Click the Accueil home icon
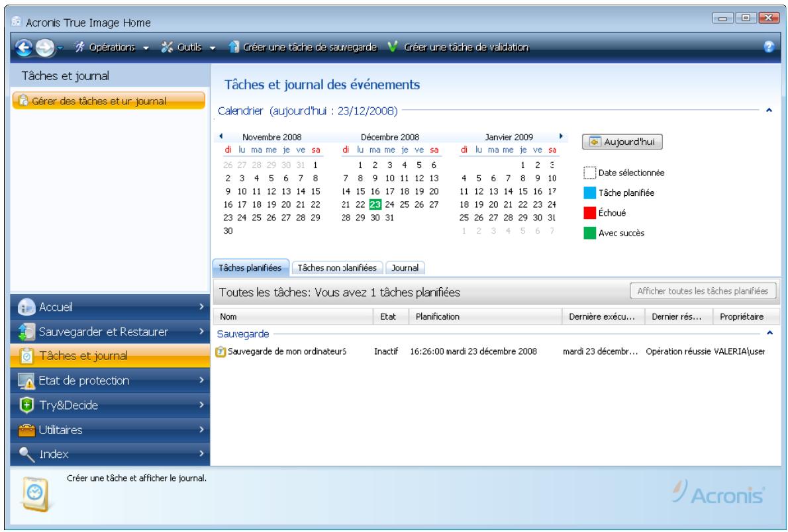The height and width of the screenshot is (532, 788). (x=26, y=307)
